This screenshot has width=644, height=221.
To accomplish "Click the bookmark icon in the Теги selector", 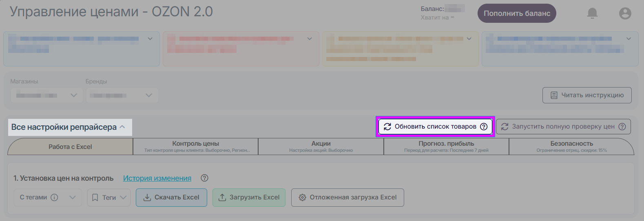I will (x=95, y=197).
